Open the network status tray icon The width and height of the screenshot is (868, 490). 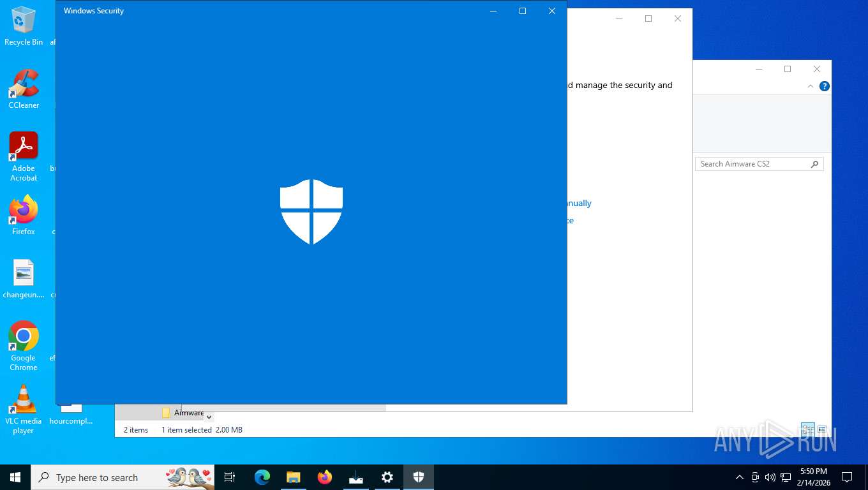click(786, 477)
